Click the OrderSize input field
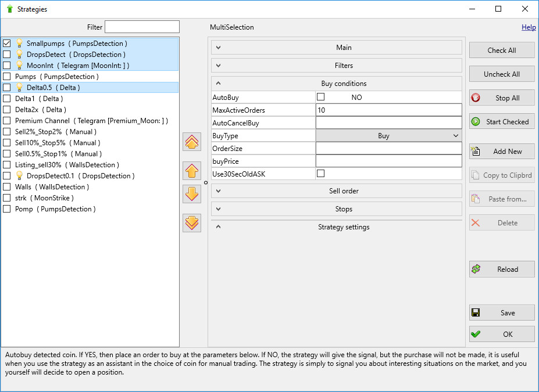The image size is (539, 392). [x=389, y=148]
